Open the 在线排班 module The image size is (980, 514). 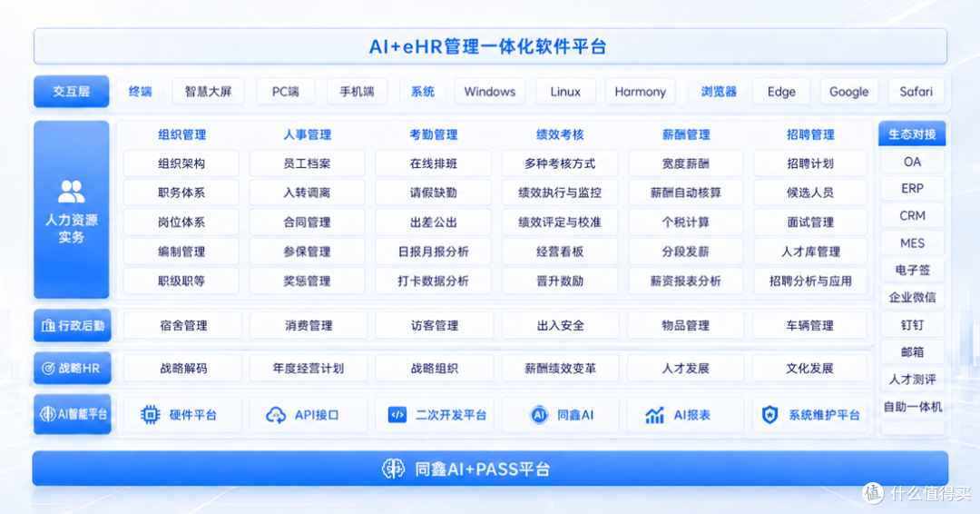coord(433,163)
